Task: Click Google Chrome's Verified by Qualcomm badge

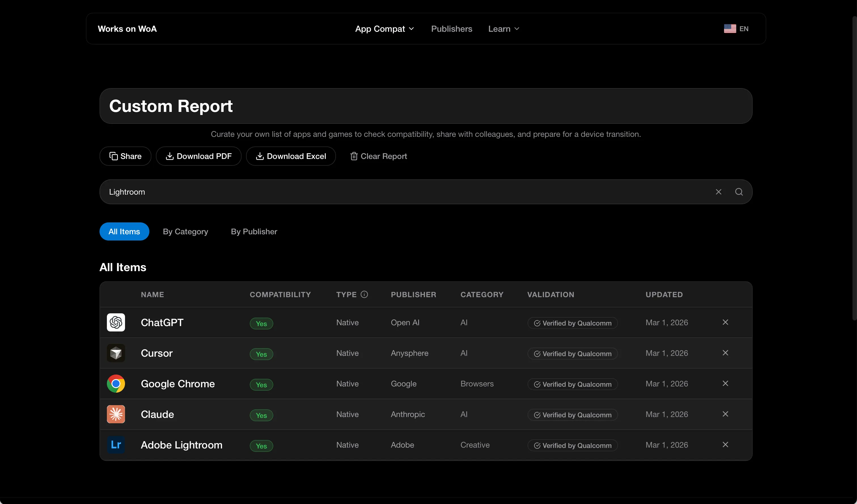Action: (573, 384)
